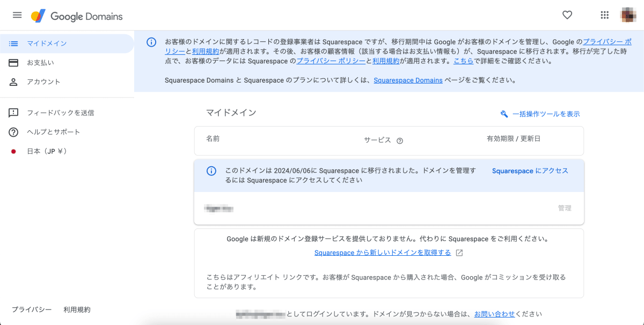644x325 pixels.
Task: Open the Squarespace プライバシー ポリシー link
Action: [x=331, y=61]
